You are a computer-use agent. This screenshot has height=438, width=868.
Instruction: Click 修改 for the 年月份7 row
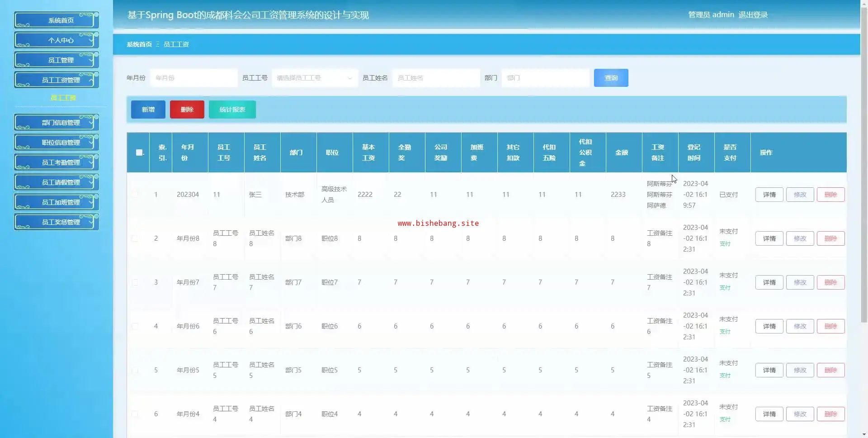(x=800, y=282)
